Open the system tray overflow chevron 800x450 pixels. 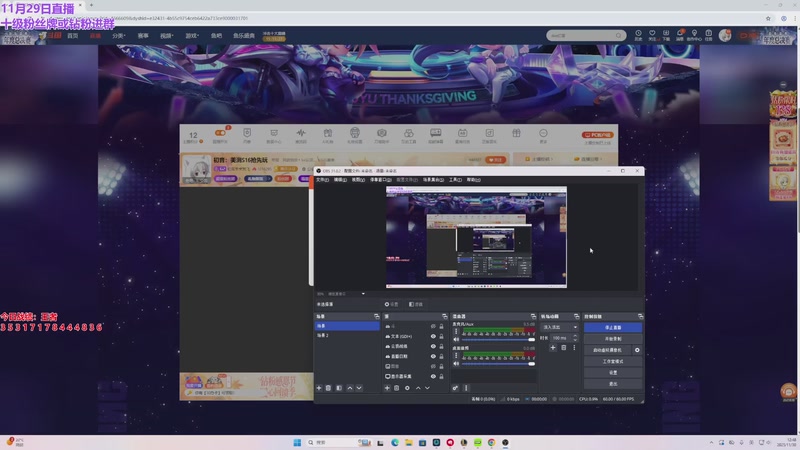pyautogui.click(x=711, y=442)
